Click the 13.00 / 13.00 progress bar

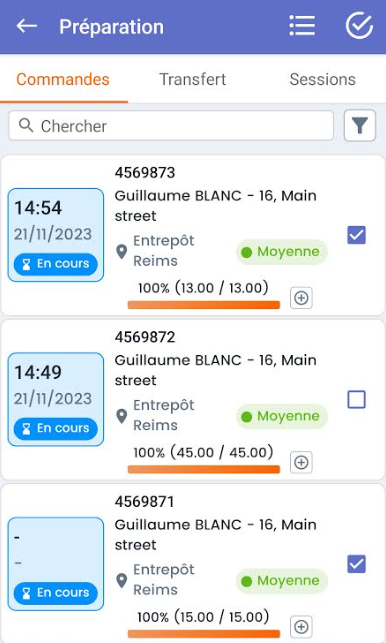[x=203, y=305]
